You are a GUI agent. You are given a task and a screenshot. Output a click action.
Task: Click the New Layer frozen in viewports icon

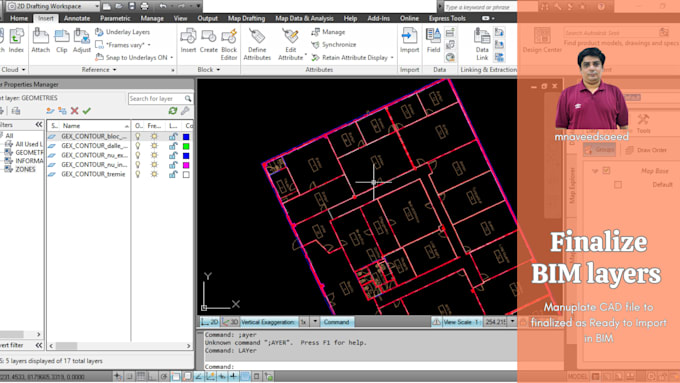[x=62, y=111]
